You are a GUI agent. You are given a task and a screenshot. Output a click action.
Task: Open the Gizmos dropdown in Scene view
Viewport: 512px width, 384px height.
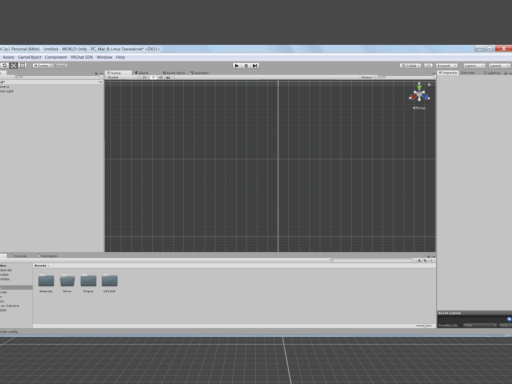[x=368, y=77]
